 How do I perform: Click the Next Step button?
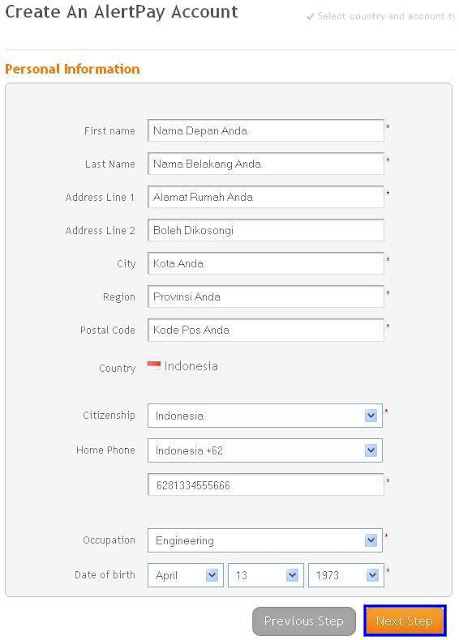pyautogui.click(x=404, y=621)
